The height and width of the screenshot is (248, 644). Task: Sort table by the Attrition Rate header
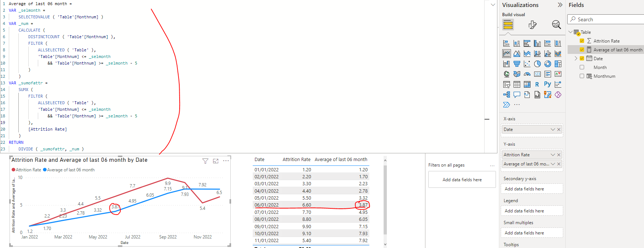point(296,160)
